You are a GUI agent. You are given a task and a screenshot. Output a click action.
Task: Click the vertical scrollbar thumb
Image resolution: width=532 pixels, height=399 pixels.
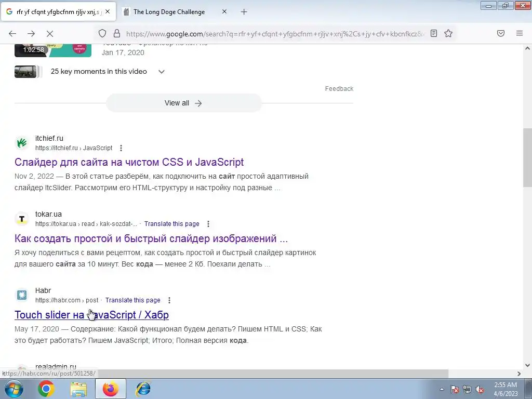point(528,157)
